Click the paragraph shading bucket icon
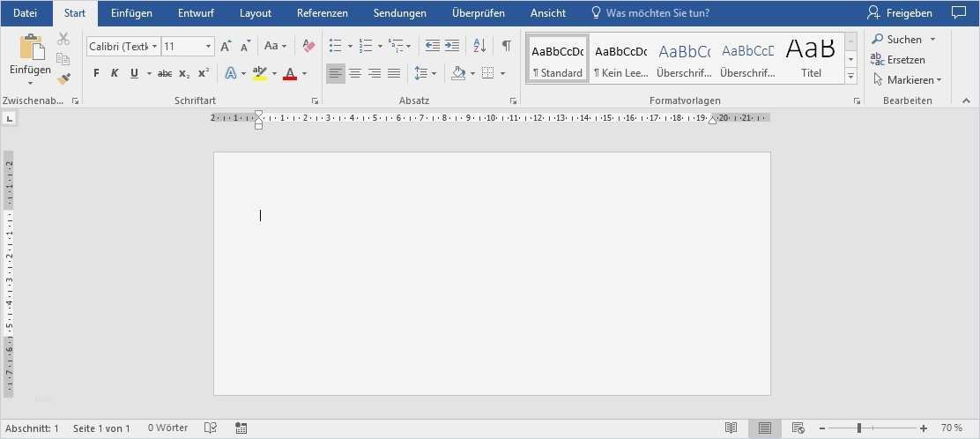The width and height of the screenshot is (980, 439). [459, 74]
